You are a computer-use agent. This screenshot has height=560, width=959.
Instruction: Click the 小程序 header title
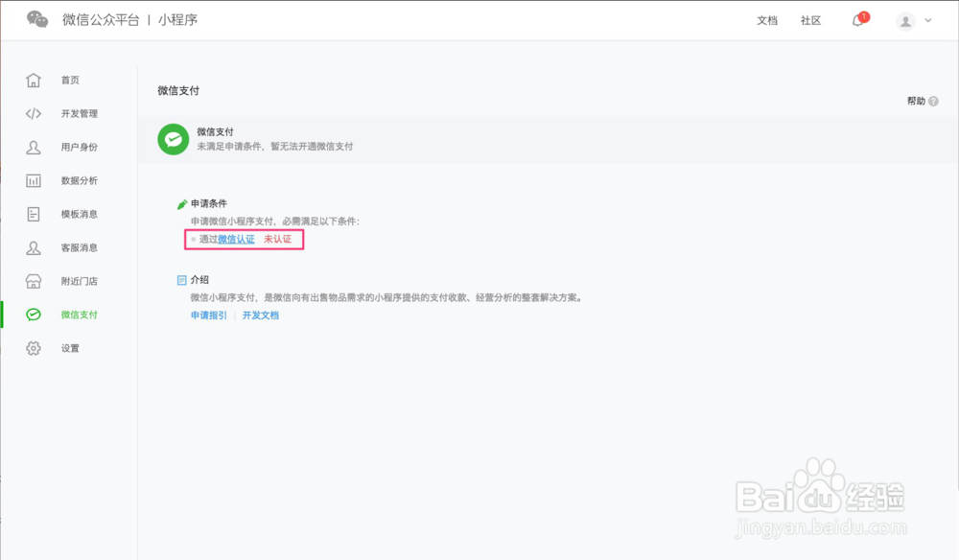click(x=177, y=19)
